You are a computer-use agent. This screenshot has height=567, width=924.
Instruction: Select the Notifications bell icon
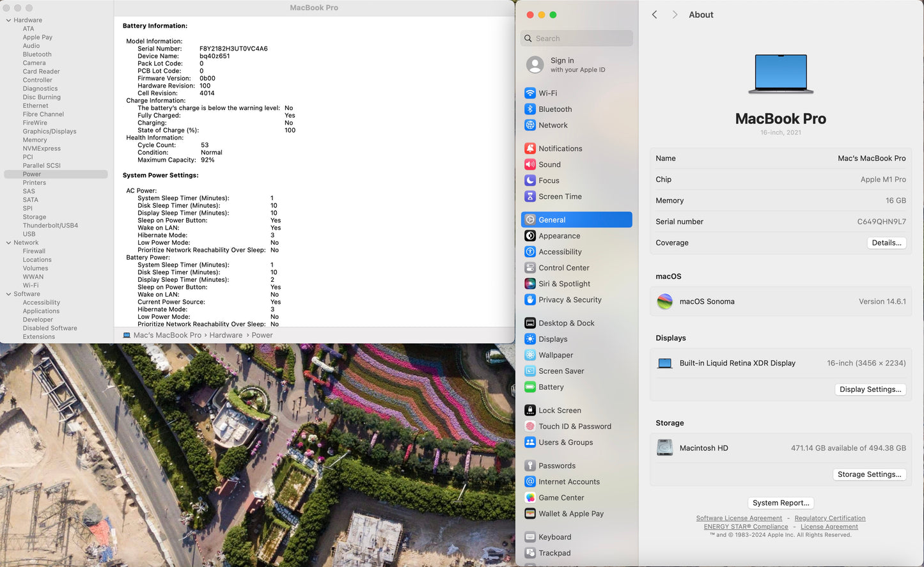530,148
